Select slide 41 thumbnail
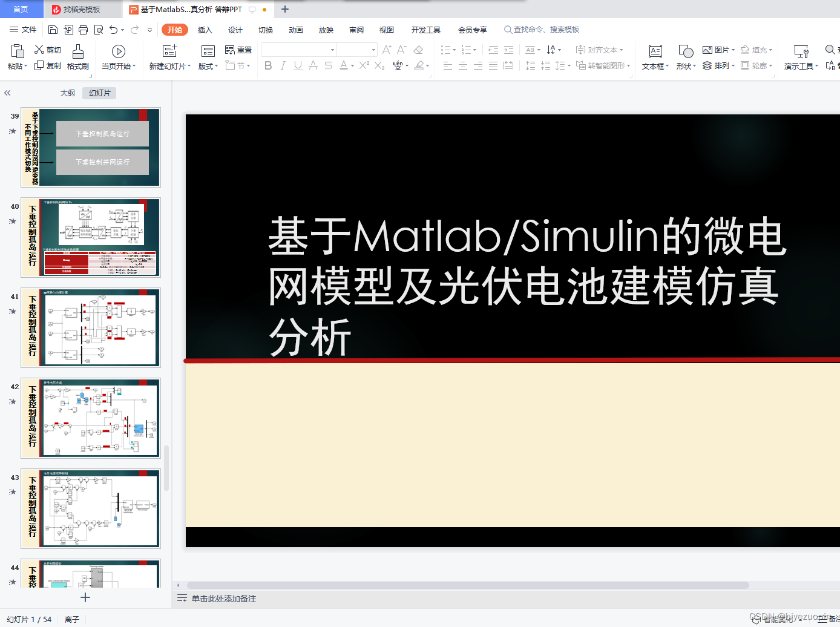The width and height of the screenshot is (840, 627). (91, 327)
